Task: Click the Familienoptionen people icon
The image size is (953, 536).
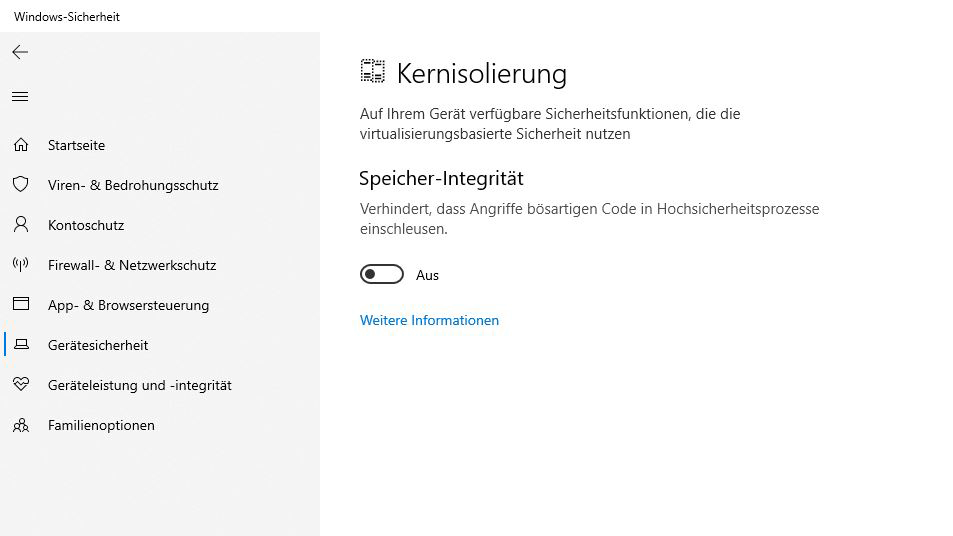Action: pos(20,425)
